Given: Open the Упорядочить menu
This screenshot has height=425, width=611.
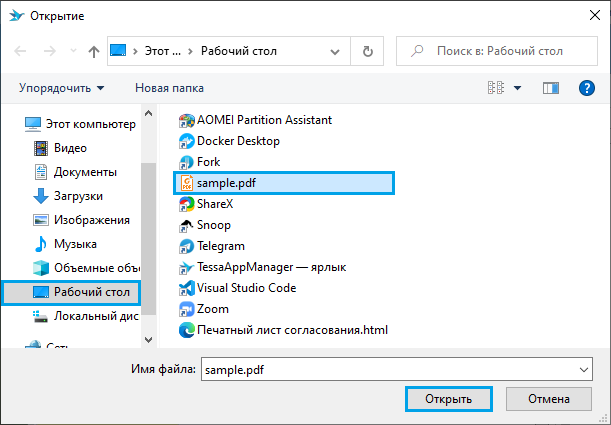Looking at the screenshot, I should pyautogui.click(x=61, y=88).
